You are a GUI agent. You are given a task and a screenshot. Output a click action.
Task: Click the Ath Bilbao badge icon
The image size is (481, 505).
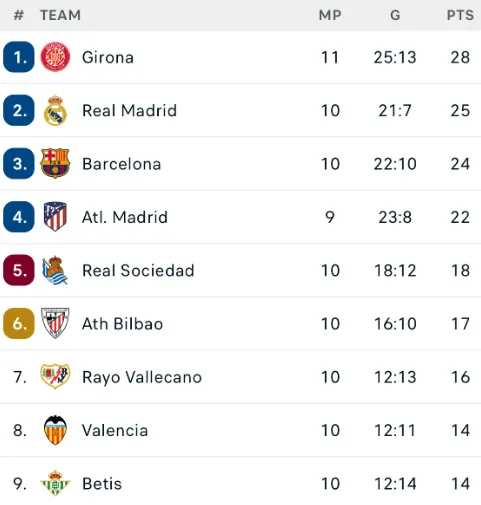(55, 323)
